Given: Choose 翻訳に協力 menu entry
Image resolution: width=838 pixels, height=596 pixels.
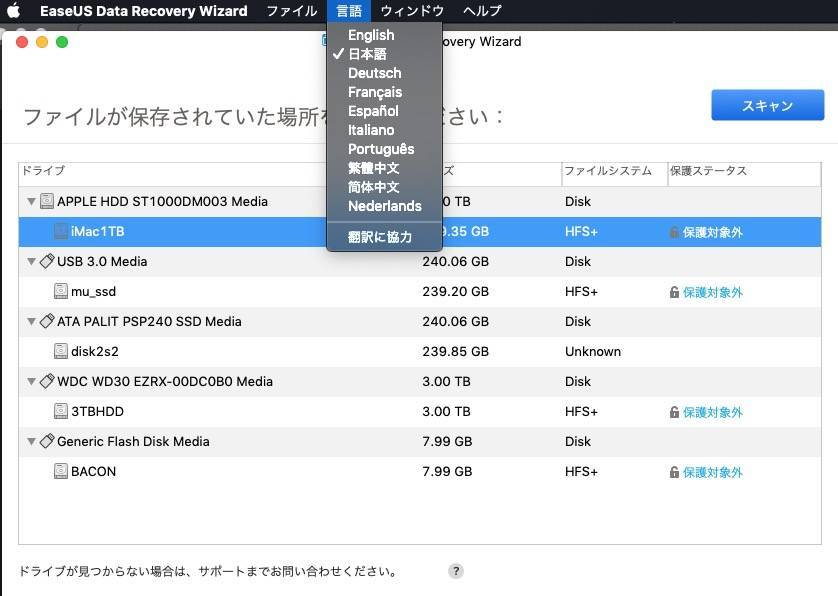Looking at the screenshot, I should coord(384,236).
